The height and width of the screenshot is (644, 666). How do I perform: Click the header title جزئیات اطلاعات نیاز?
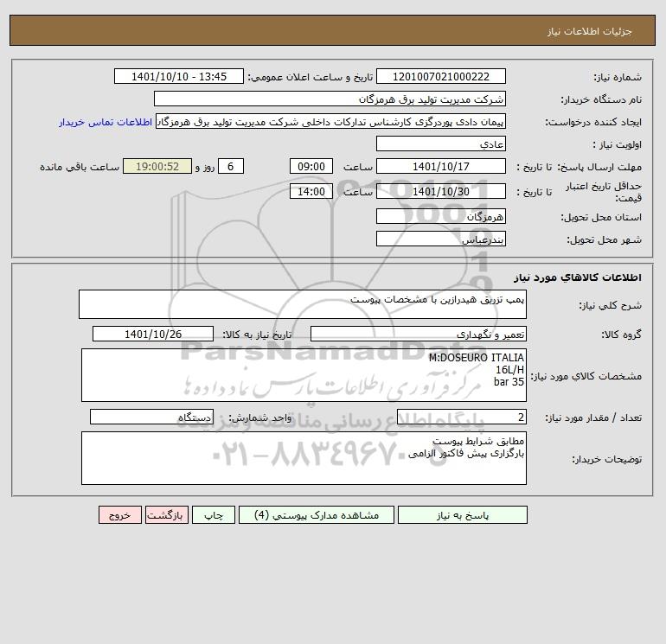coord(590,31)
